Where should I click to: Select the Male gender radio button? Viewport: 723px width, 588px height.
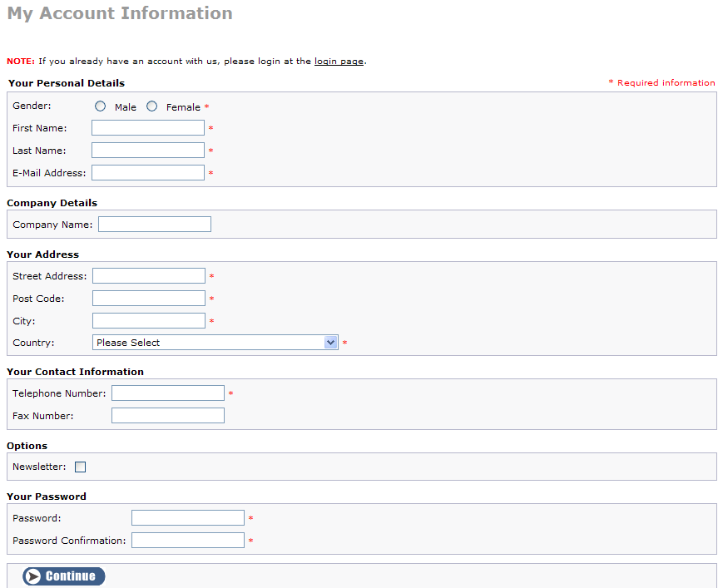(100, 106)
